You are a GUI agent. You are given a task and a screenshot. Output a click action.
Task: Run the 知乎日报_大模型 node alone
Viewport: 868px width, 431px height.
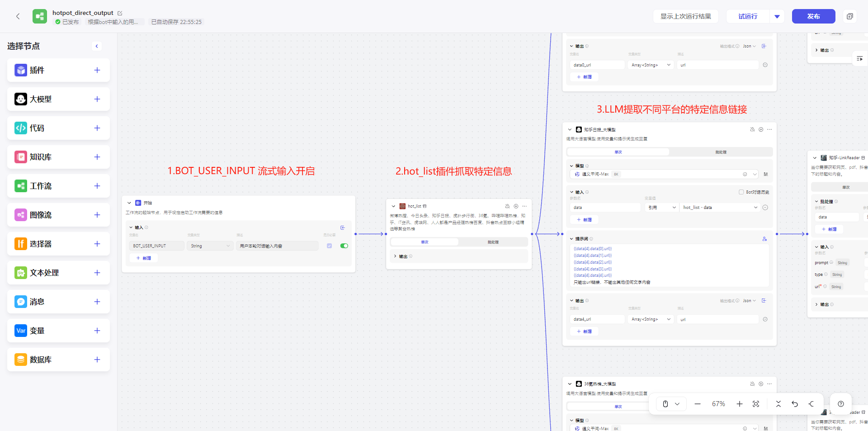(761, 130)
